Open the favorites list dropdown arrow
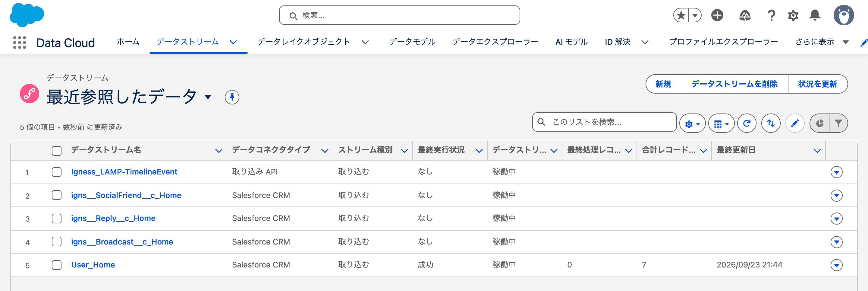The image size is (868, 291). [695, 15]
